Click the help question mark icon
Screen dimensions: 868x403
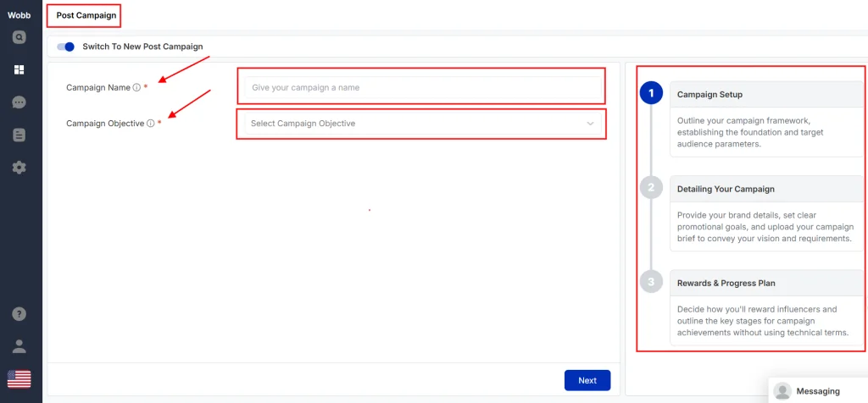click(19, 314)
